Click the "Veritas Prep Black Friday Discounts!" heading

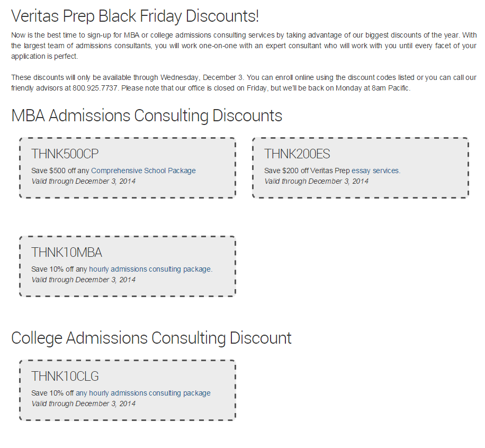click(x=135, y=16)
